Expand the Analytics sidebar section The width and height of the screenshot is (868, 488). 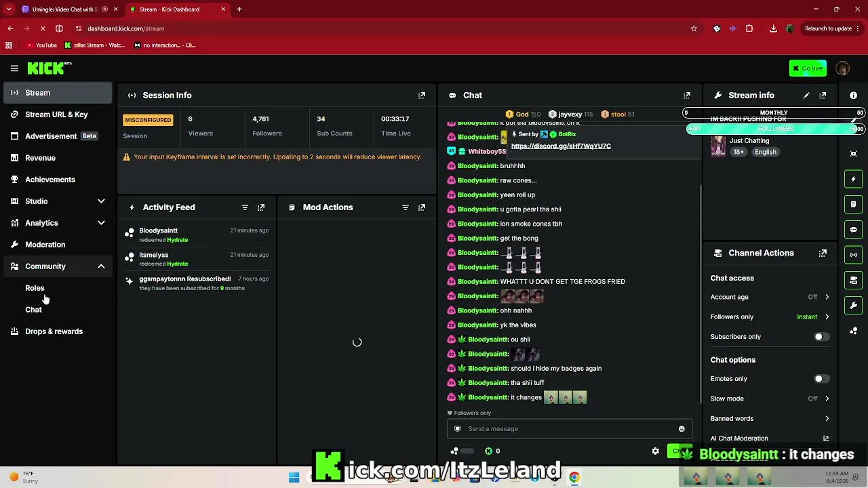(101, 223)
